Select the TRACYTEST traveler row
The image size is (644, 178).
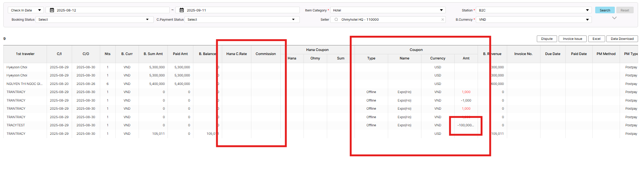[x=16, y=125]
